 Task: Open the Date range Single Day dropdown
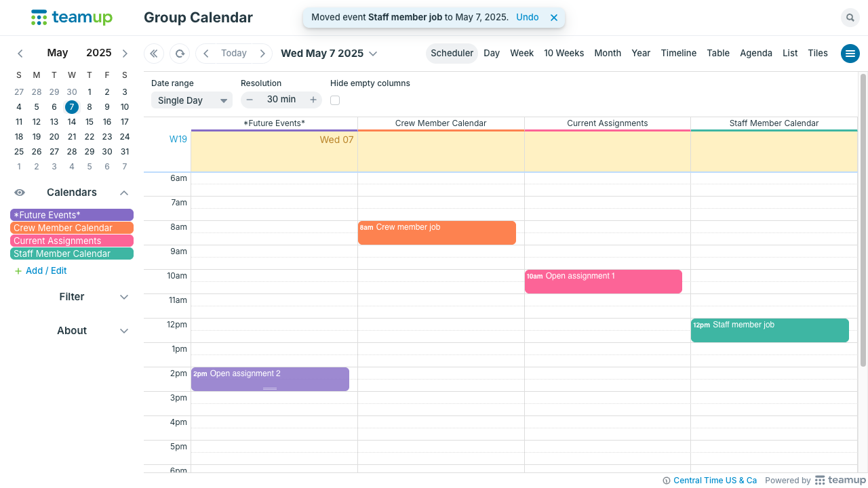click(x=191, y=100)
